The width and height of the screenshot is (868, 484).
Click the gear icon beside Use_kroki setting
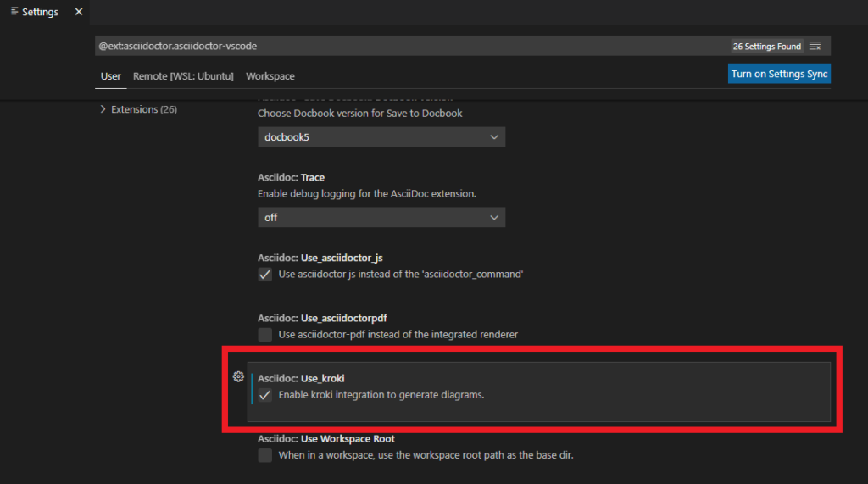pyautogui.click(x=238, y=377)
